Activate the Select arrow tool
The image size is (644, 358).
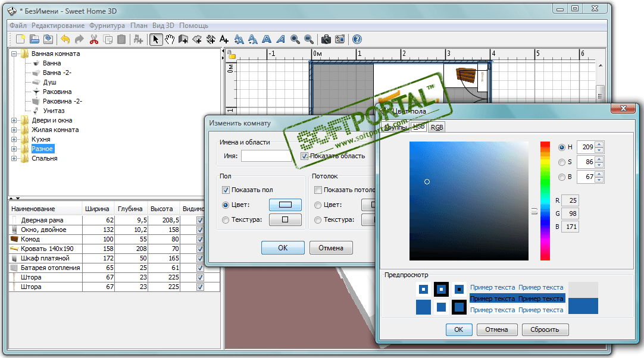click(156, 39)
